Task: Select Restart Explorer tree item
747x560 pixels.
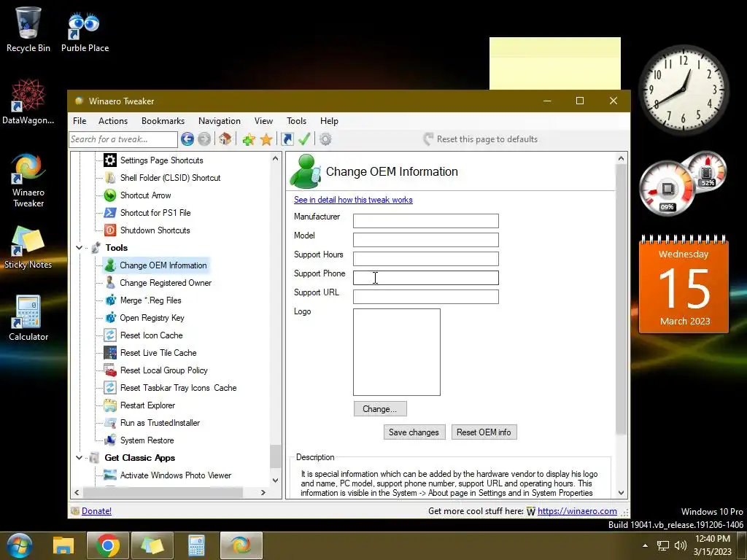Action: point(147,405)
